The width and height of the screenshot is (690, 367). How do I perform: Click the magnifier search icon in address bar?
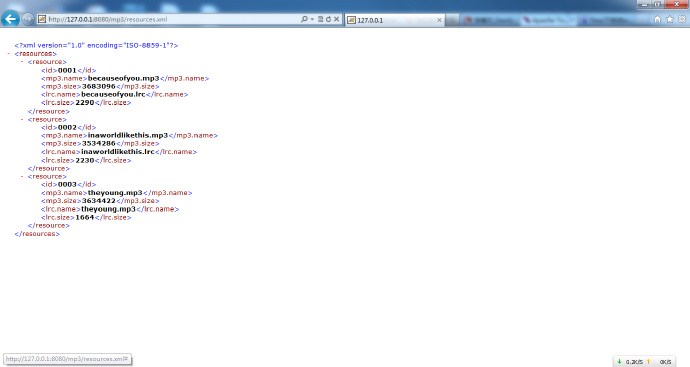tap(304, 19)
